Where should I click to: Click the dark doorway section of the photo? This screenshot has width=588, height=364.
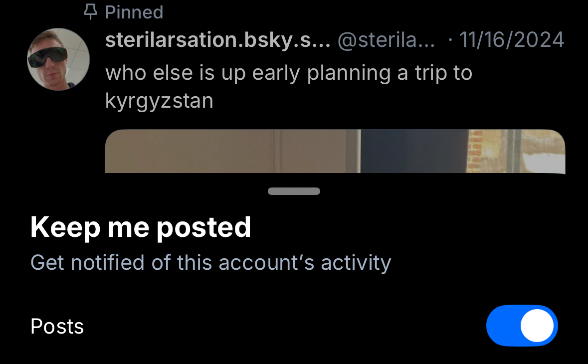414,151
